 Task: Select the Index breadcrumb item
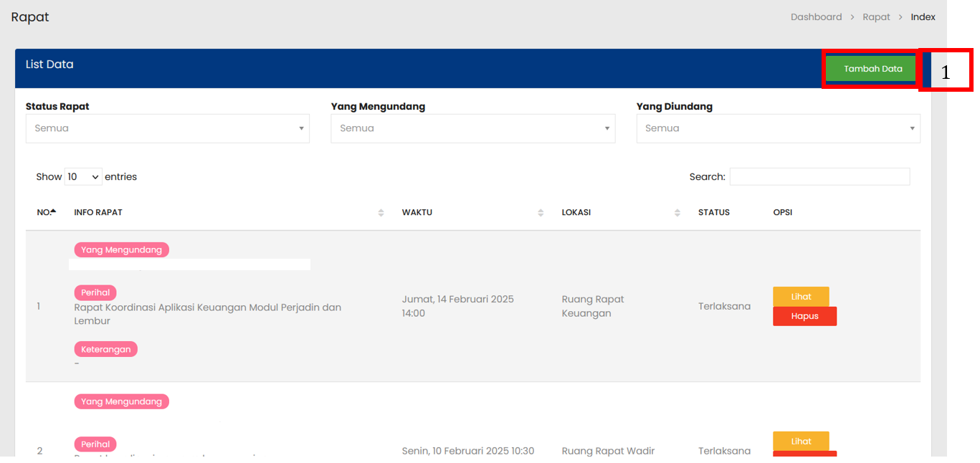(x=923, y=17)
